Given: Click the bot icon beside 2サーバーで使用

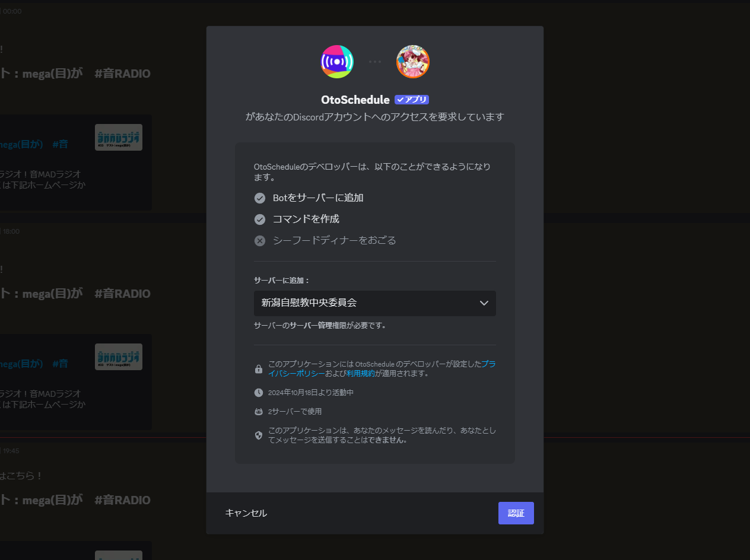Looking at the screenshot, I should (x=259, y=412).
